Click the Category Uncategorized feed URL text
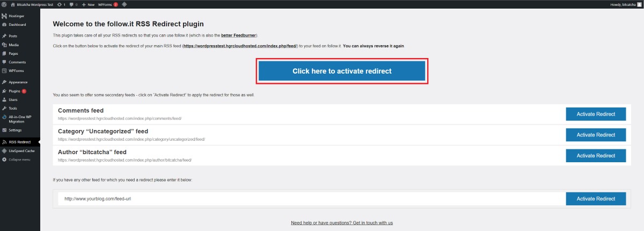Image resolution: width=644 pixels, height=231 pixels. [131, 139]
